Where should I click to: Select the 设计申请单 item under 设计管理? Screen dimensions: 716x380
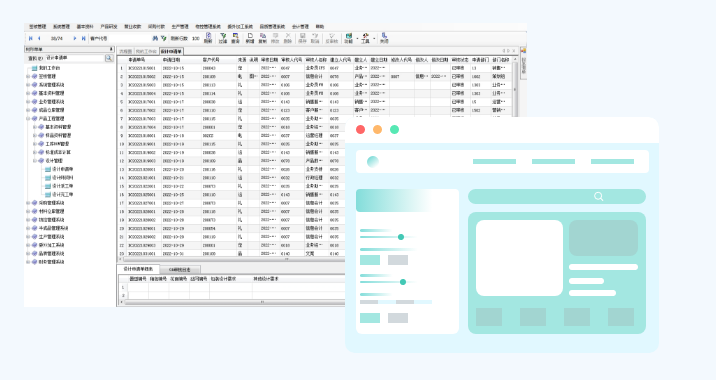pos(62,169)
